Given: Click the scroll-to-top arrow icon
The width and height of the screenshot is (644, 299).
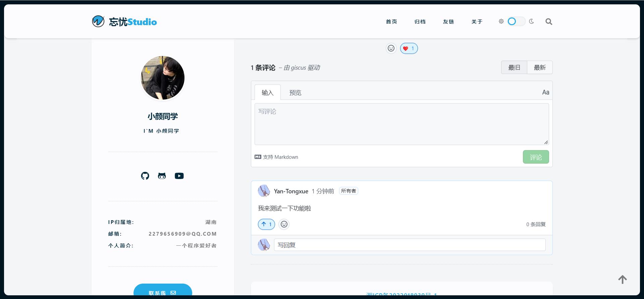Looking at the screenshot, I should [623, 280].
